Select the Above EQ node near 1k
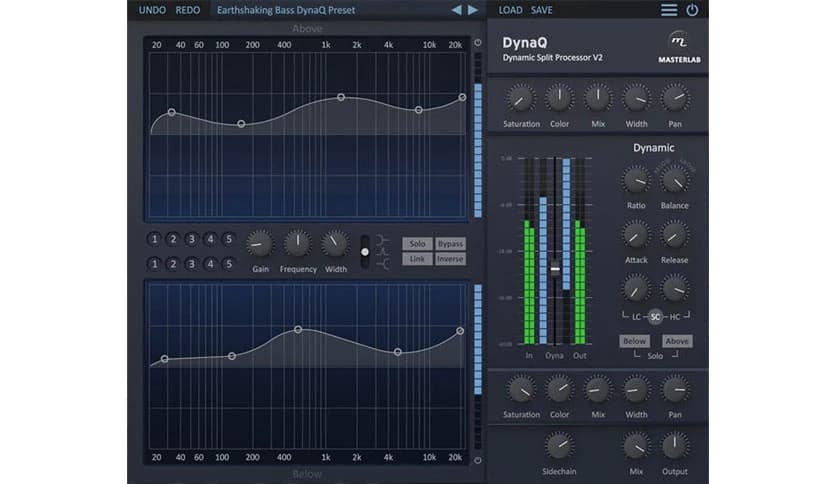The width and height of the screenshot is (836, 484). coord(341,97)
